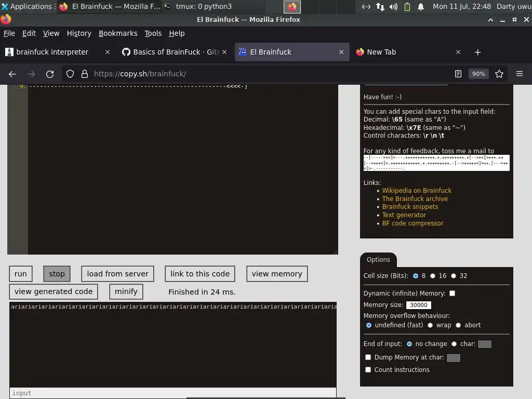Select 8-bit cell size
Image resolution: width=532 pixels, height=399 pixels.
click(416, 276)
